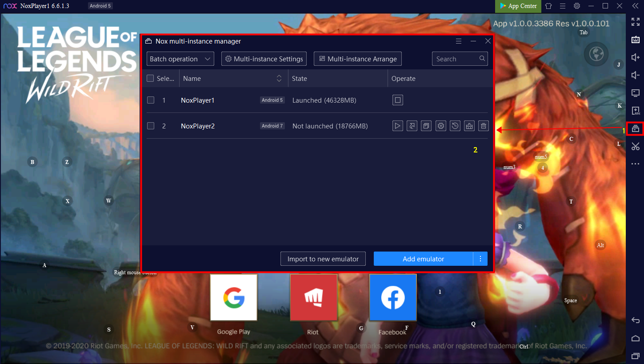
Task: Tap the globe button in game
Action: point(596,53)
